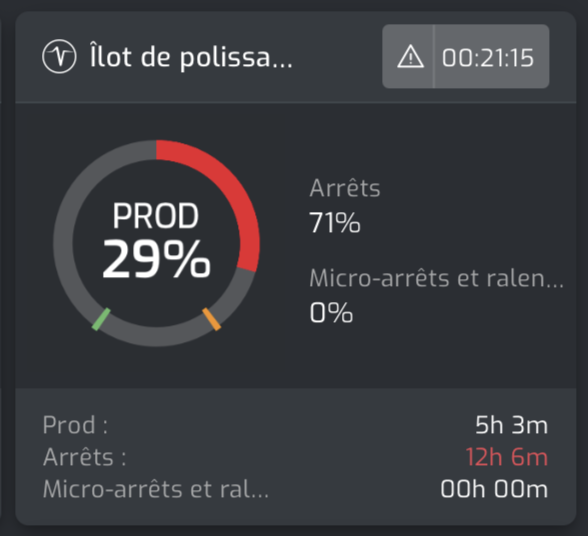588x536 pixels.
Task: Click the Arrêts : row in footer
Action: tap(296, 457)
